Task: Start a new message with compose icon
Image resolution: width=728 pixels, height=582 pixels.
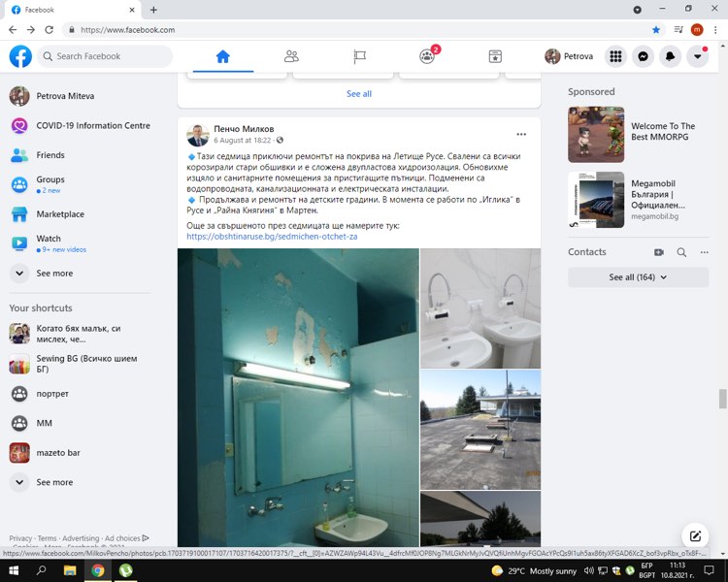Action: [x=695, y=535]
